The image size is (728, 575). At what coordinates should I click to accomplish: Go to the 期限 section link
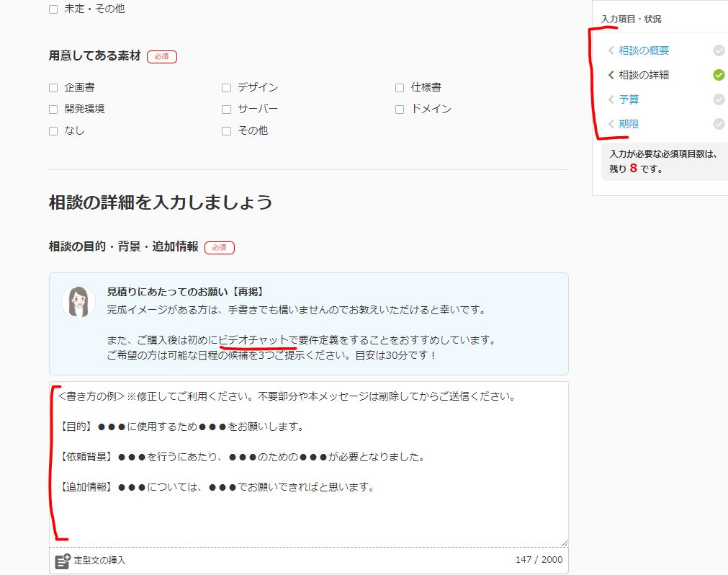coord(629,124)
